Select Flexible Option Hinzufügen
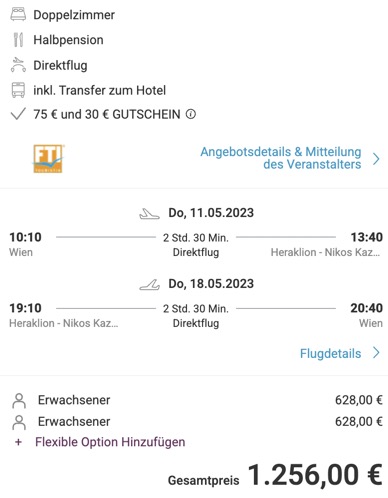This screenshot has height=498, width=388. [110, 442]
